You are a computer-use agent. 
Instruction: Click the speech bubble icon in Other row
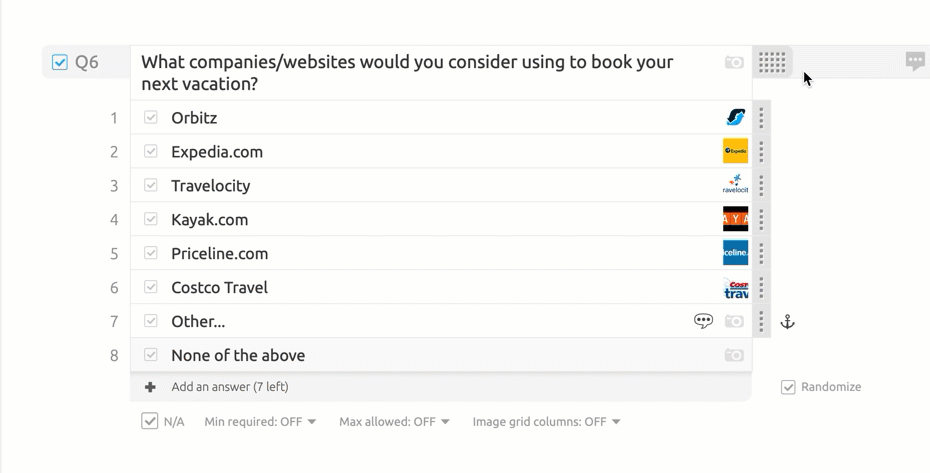tap(703, 321)
